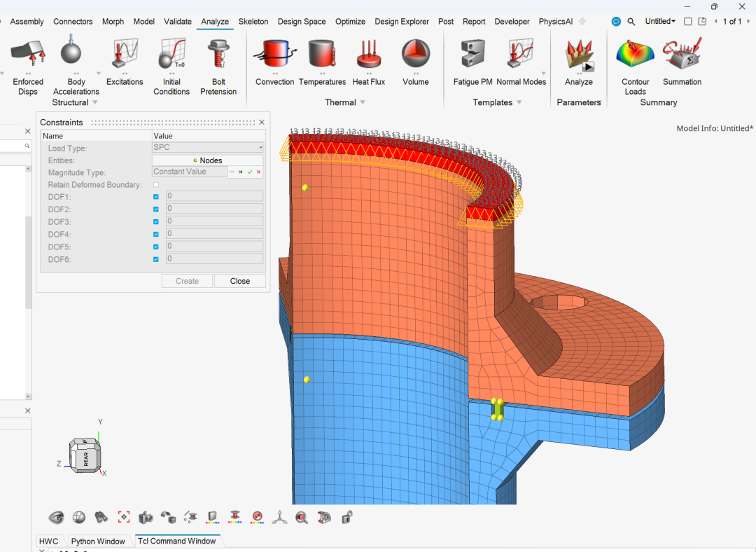Enable Retain Deformed Boundary checkbox
756x552 pixels.
point(156,185)
